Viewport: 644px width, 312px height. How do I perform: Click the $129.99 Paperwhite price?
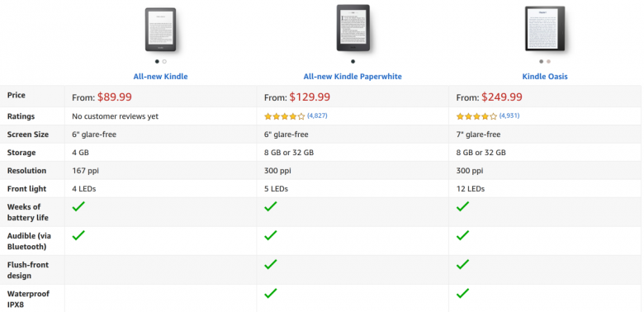(310, 97)
